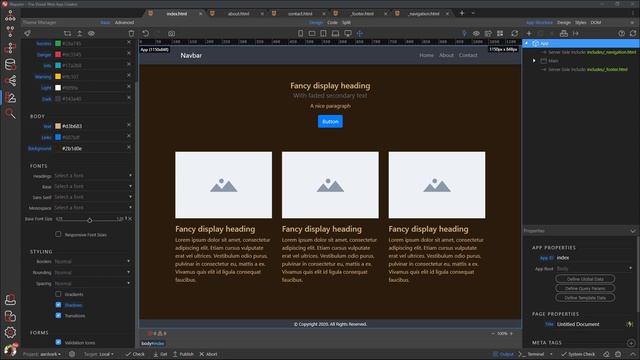The image size is (640, 360).
Task: Select the desktop monitor viewport icon
Action: (x=348, y=33)
